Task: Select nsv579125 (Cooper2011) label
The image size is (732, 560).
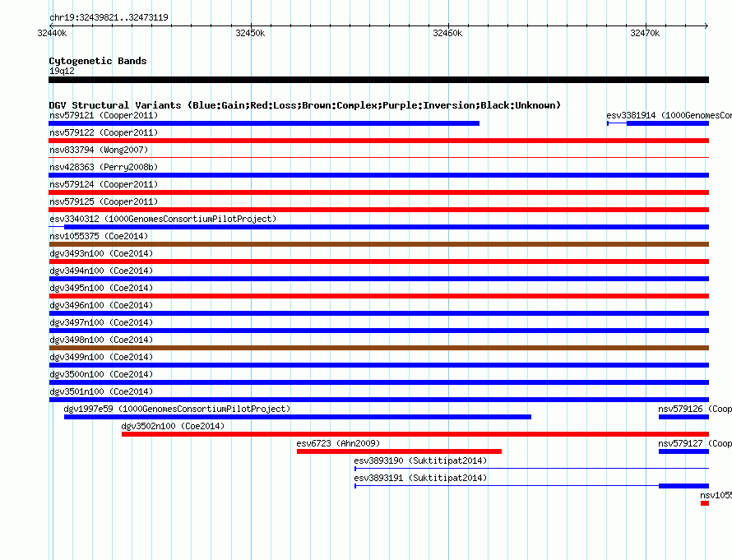Action: click(x=104, y=201)
